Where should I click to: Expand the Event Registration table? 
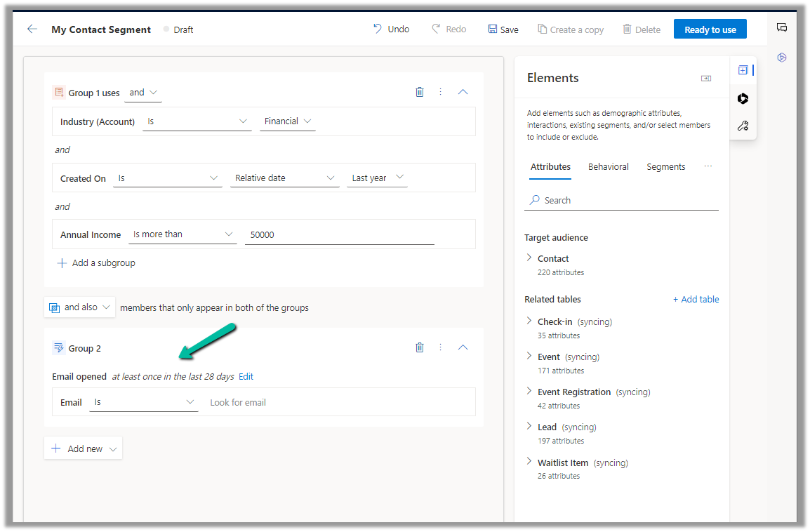(530, 392)
